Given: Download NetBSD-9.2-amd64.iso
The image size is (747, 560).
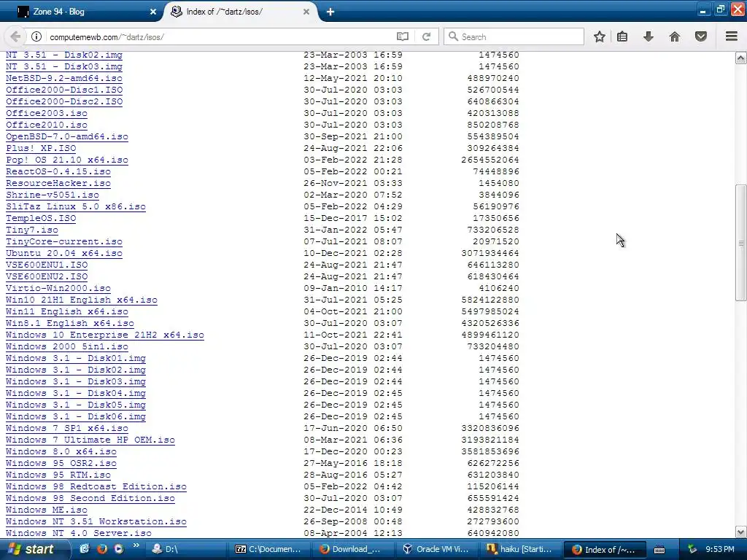Looking at the screenshot, I should click(x=64, y=78).
